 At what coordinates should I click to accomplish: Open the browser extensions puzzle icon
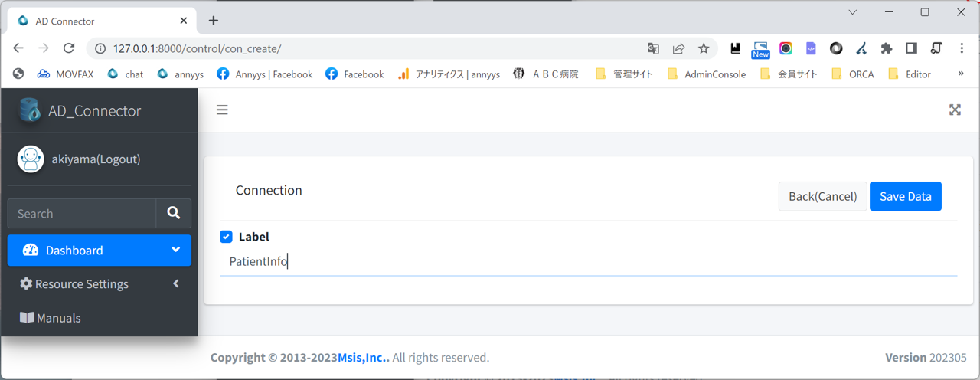(887, 48)
